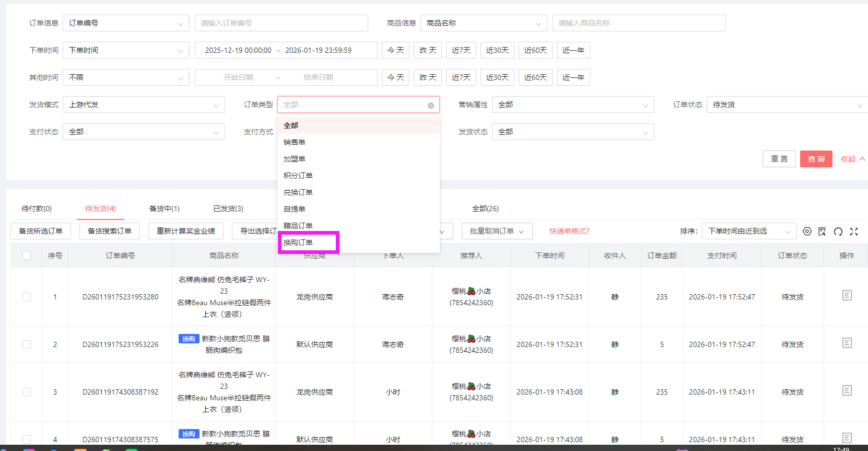Screen dimensions: 868x451
Task: Open the 发货模式 dropdown showing 上游代发
Action: click(x=144, y=105)
